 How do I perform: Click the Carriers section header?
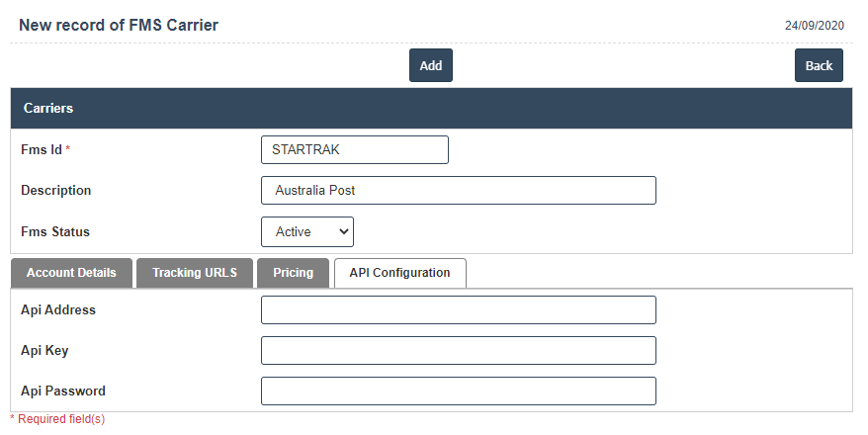[x=48, y=108]
